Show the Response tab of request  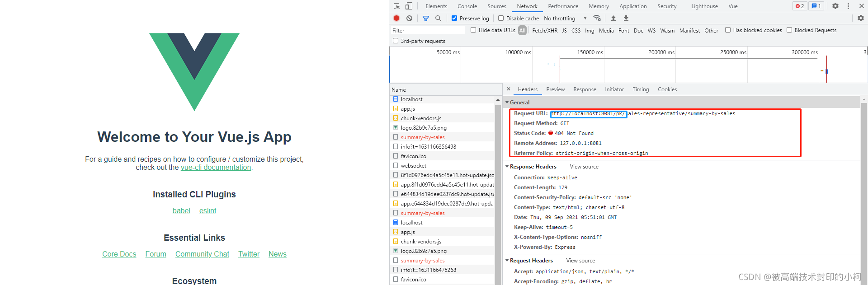585,89
